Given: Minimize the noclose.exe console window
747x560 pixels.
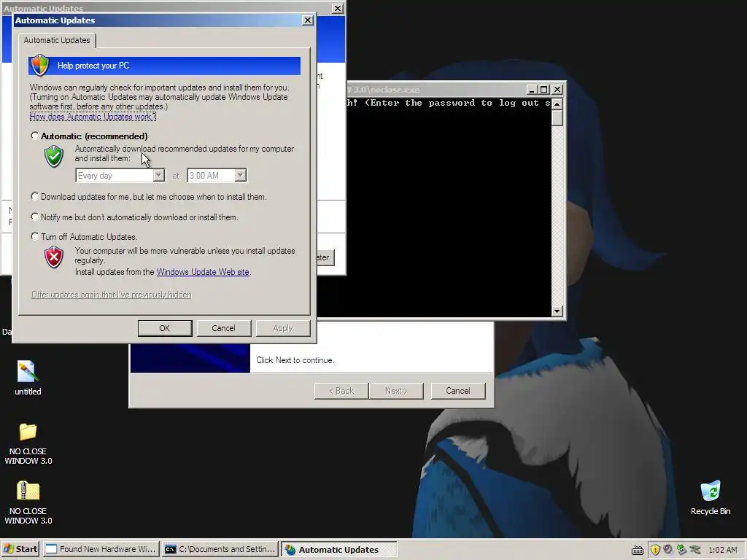Looking at the screenshot, I should coord(532,90).
